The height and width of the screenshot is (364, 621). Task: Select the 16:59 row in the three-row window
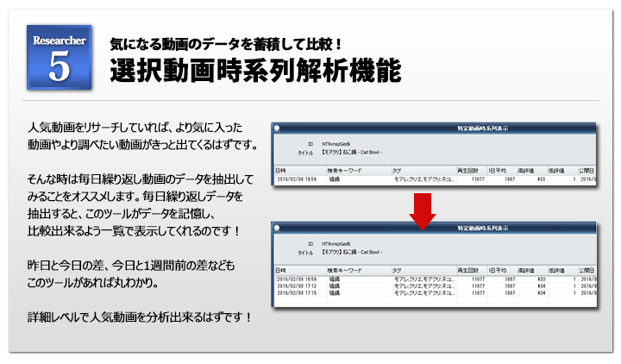tap(435, 279)
